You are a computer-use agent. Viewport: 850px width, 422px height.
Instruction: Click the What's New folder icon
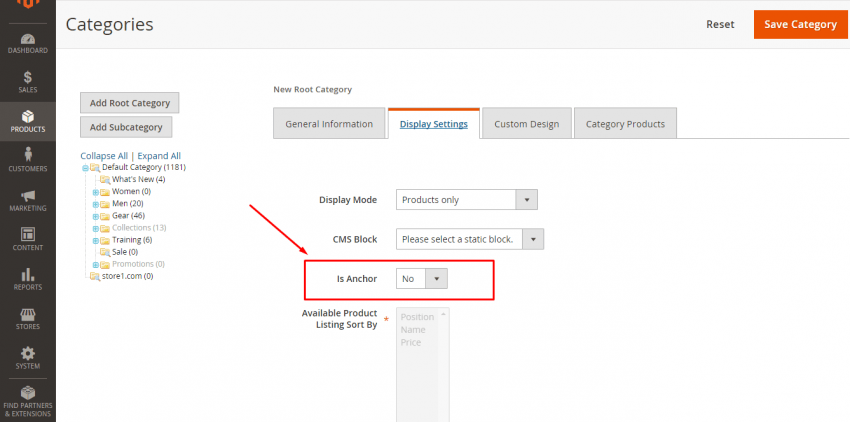click(x=105, y=180)
